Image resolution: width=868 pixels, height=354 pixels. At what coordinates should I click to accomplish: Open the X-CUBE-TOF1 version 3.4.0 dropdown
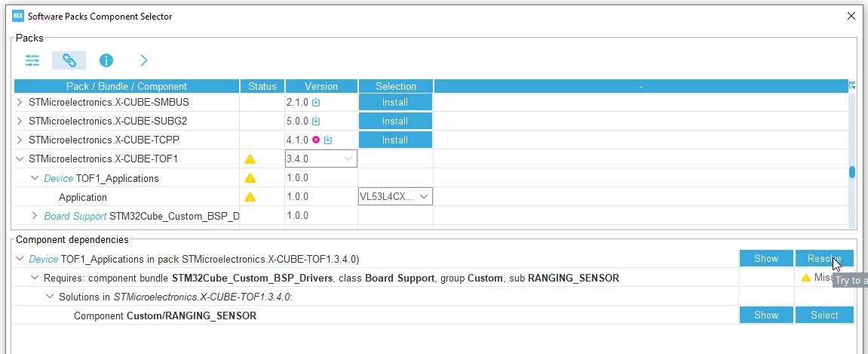click(321, 159)
